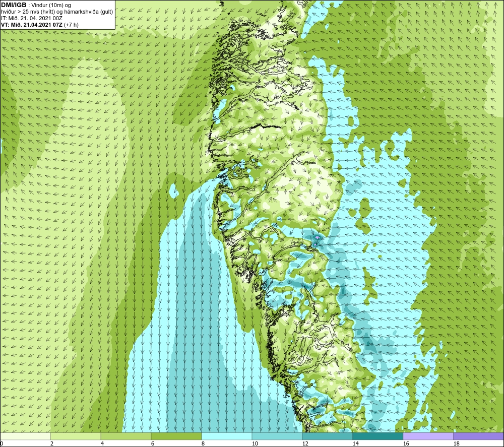The width and height of the screenshot is (504, 447).
Task: Click the 12–14 m/s teal legend swatch
Action: (x=327, y=436)
